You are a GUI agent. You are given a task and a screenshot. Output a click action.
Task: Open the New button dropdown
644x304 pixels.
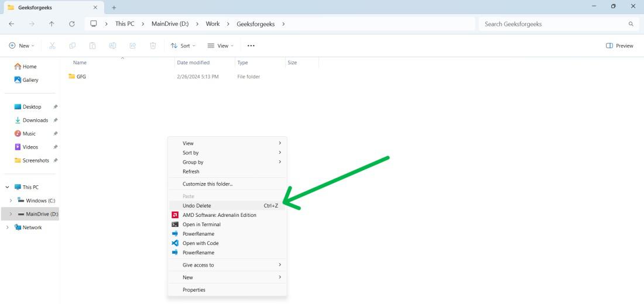tap(22, 46)
